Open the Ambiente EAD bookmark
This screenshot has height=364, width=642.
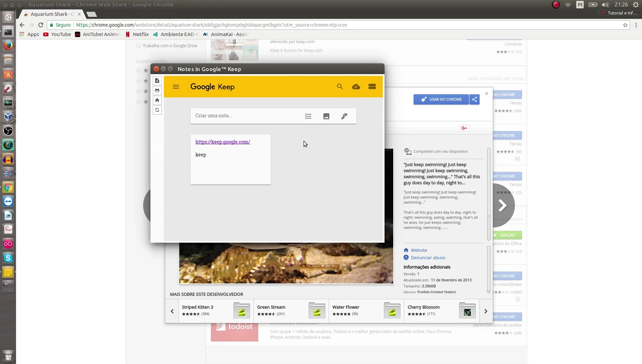point(176,34)
